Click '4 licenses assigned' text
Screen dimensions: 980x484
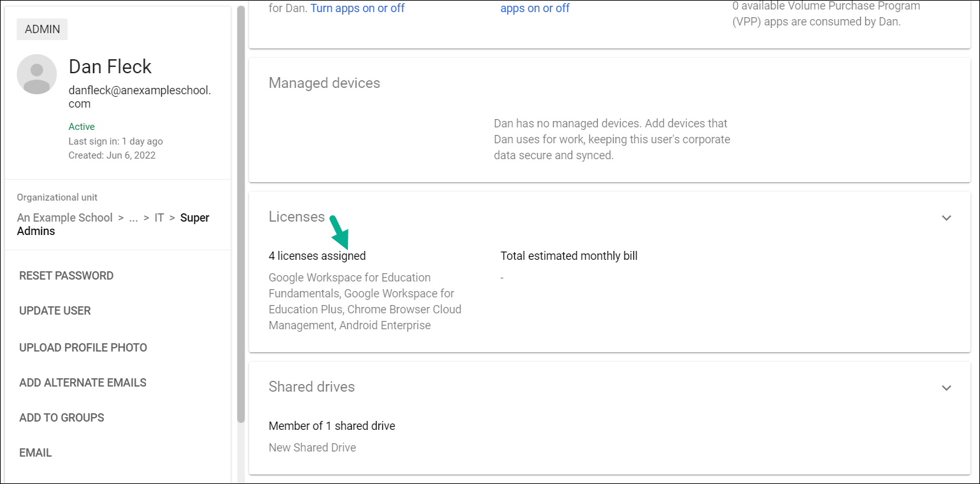pyautogui.click(x=317, y=256)
